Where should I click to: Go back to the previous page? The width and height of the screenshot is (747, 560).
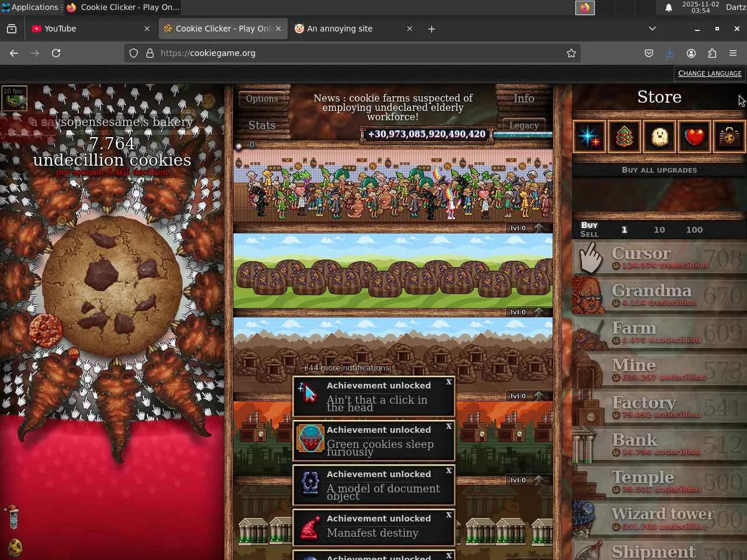14,53
